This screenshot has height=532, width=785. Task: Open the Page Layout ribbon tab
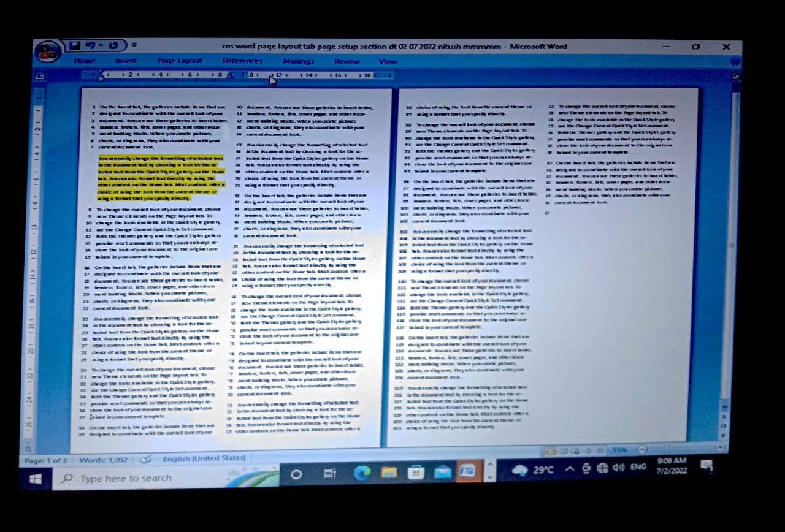(x=180, y=61)
